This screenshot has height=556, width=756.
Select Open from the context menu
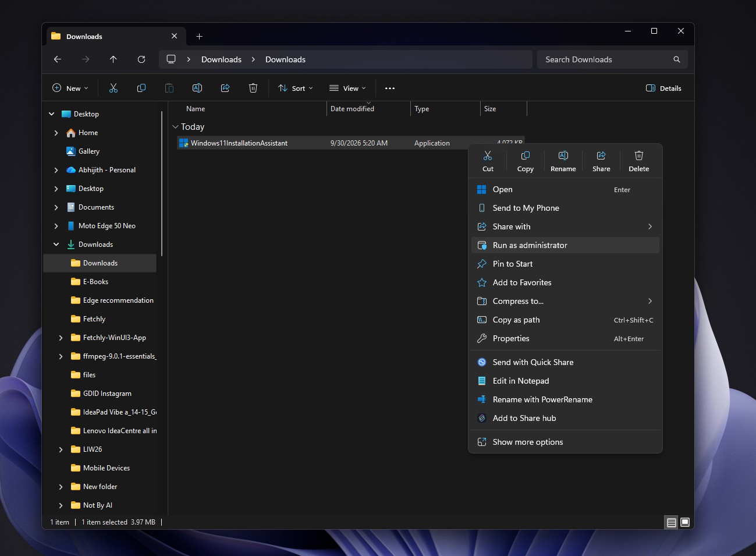(x=565, y=189)
